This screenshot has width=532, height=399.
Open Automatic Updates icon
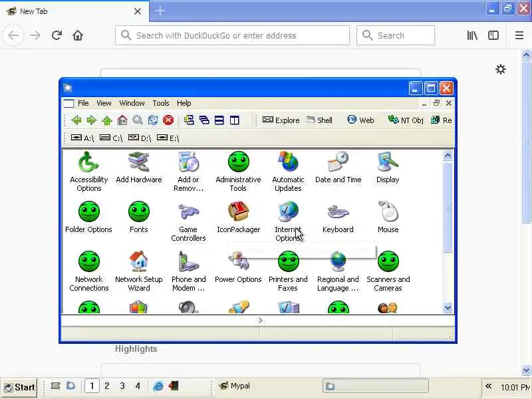pyautogui.click(x=288, y=172)
